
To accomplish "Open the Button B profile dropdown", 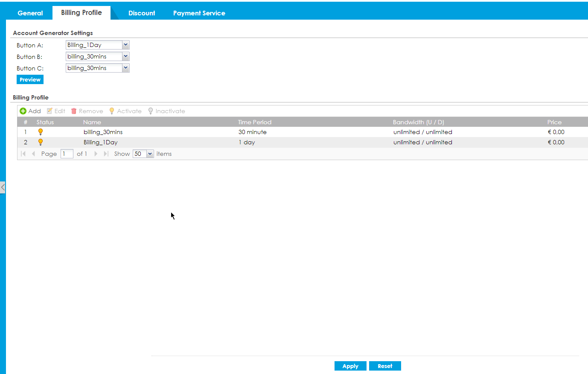I will (125, 56).
